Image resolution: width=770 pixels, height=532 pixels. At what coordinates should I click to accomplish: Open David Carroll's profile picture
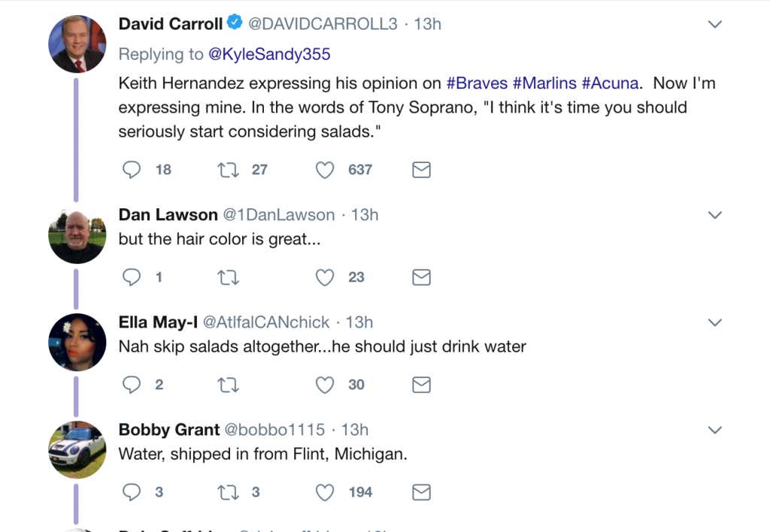click(x=77, y=44)
